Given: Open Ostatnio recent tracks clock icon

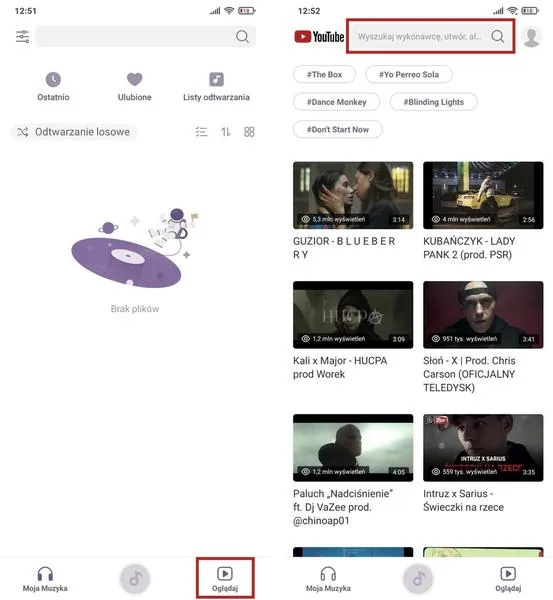Looking at the screenshot, I should [x=53, y=80].
